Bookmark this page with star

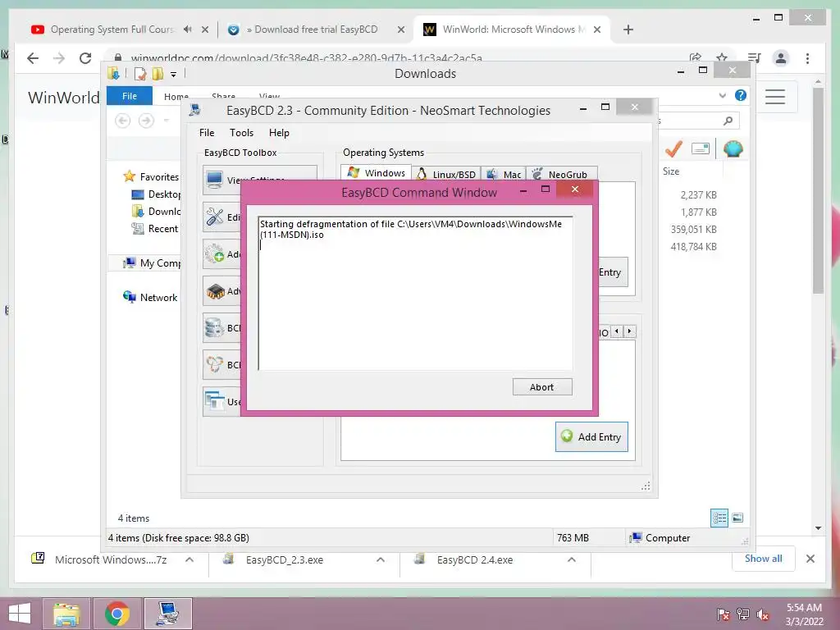pos(722,57)
